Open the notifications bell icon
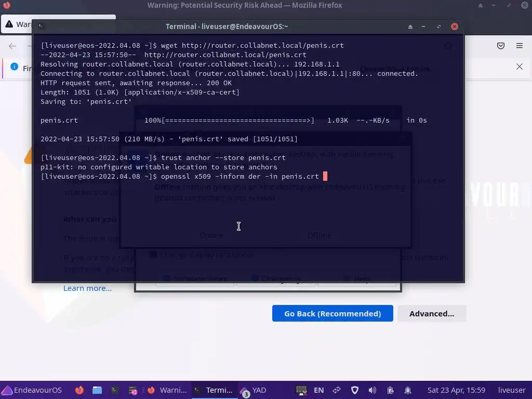 pos(408,390)
